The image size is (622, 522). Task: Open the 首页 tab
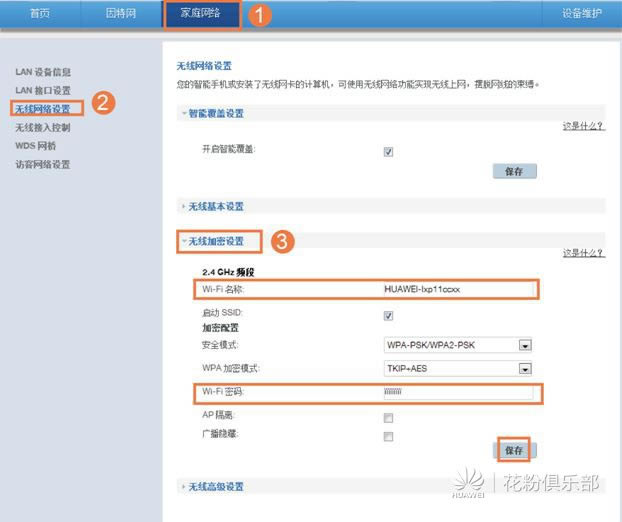coord(40,14)
